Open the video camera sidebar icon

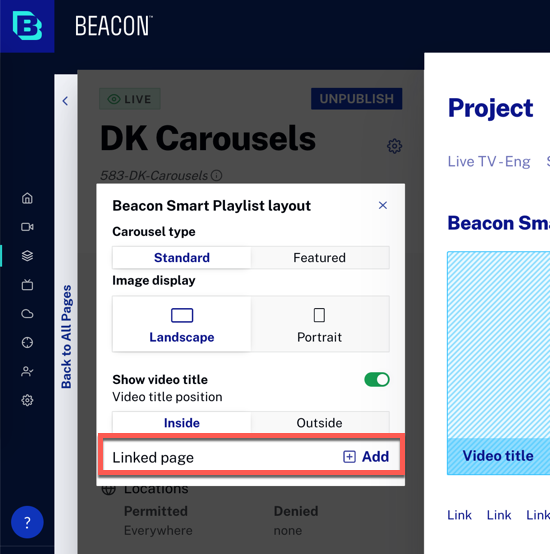tap(27, 227)
